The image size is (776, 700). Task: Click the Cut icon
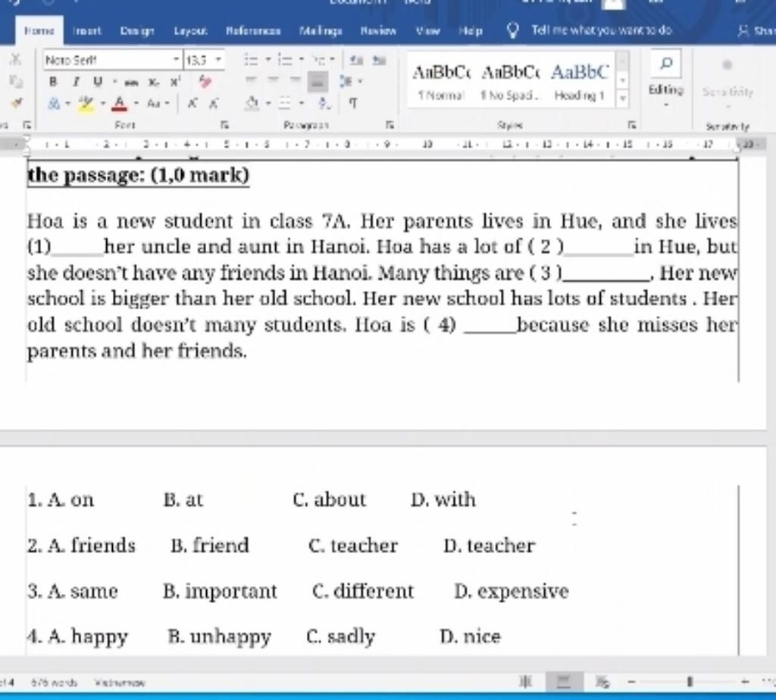[16, 59]
